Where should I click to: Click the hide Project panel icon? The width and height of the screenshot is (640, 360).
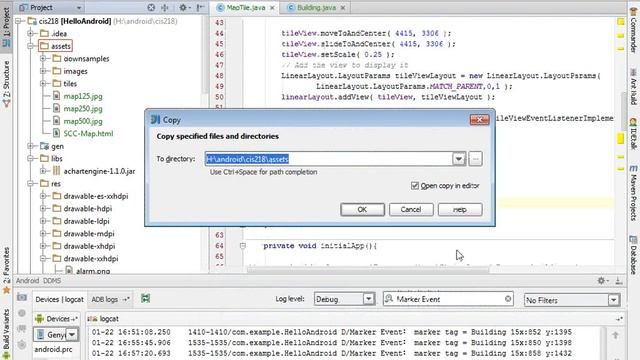click(x=200, y=7)
